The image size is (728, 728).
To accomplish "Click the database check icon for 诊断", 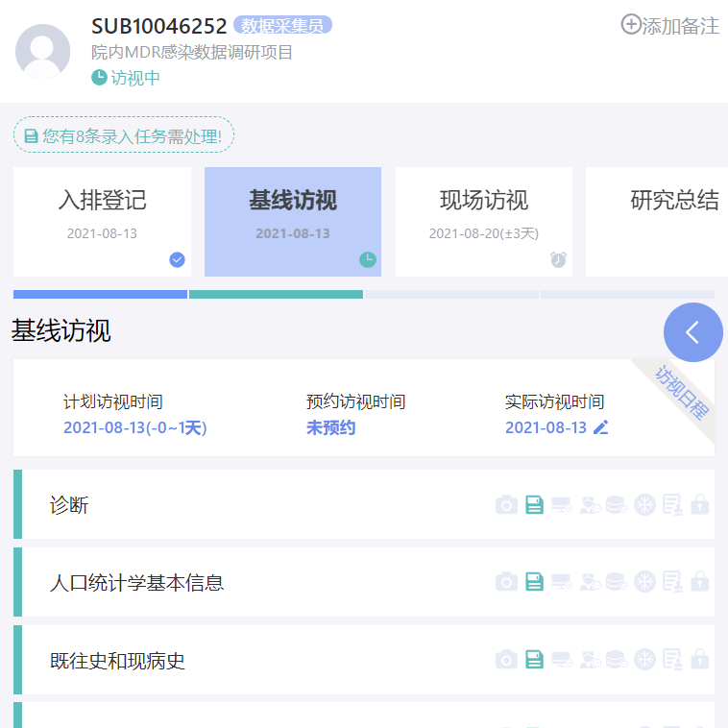I will tap(617, 504).
